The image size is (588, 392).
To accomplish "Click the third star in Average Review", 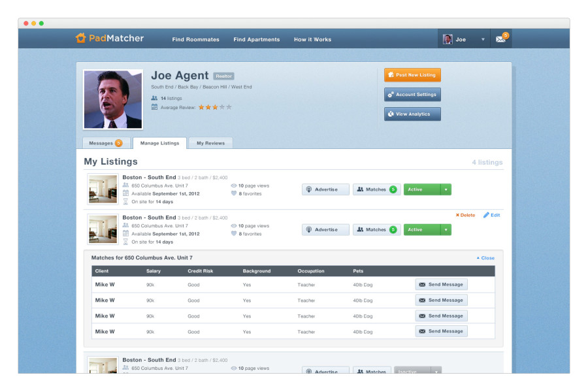I will (x=215, y=107).
